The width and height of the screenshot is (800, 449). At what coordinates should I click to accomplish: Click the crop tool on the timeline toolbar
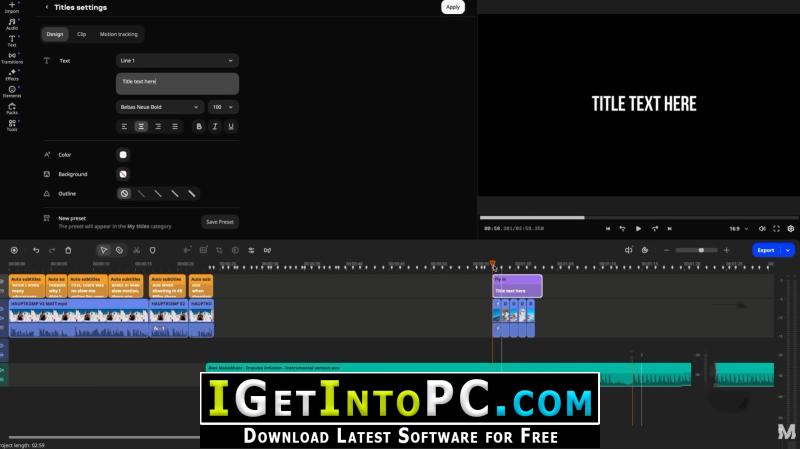tap(219, 250)
